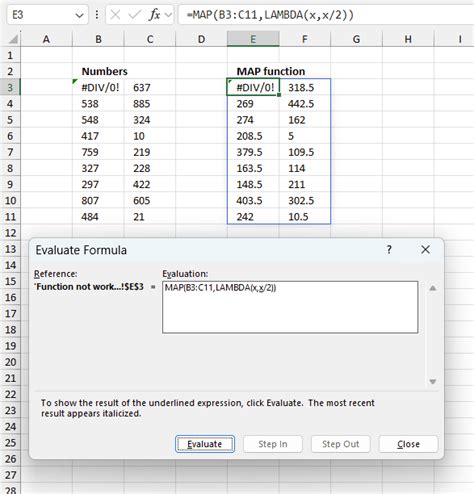
Task: Select cell containing 324
Action: pos(150,120)
